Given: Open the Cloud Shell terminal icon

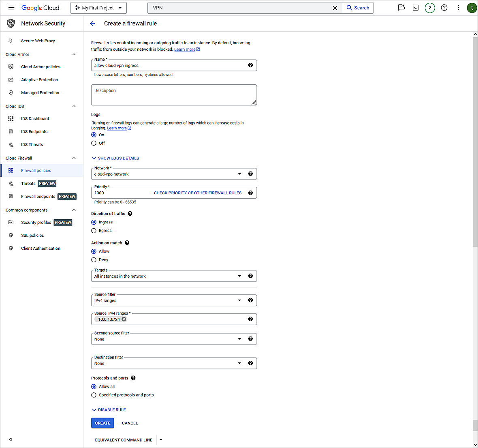Looking at the screenshot, I should pos(416,8).
